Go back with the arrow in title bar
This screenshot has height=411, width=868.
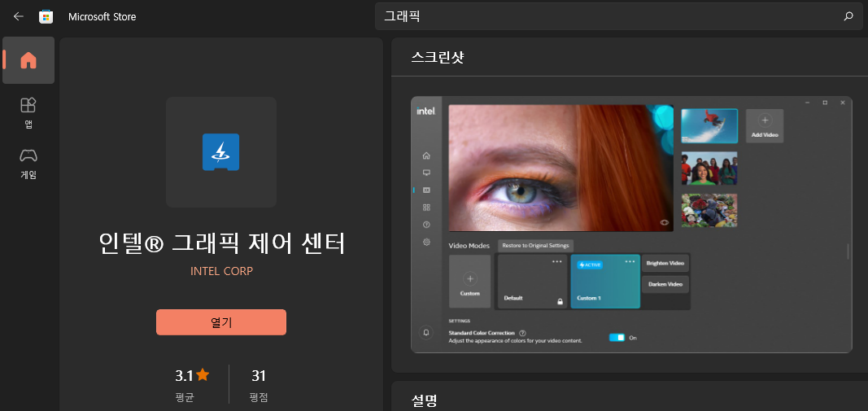tap(18, 16)
